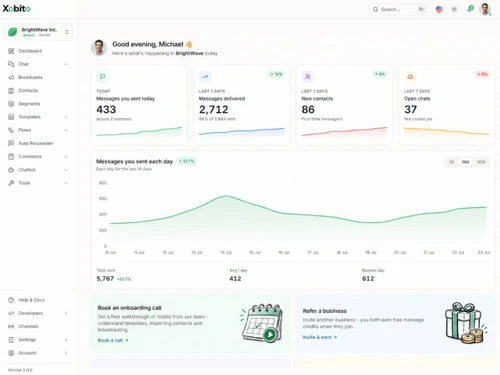Open the Templates icon in sidebar
This screenshot has height=375, width=500.
pos(11,117)
